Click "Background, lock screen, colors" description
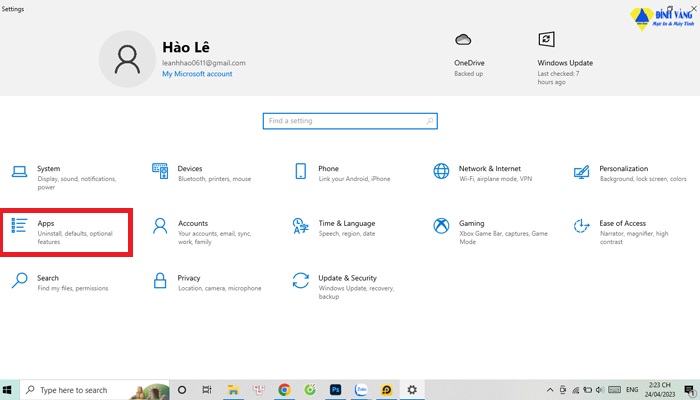Screen dimensions: 700x400 [x=643, y=179]
